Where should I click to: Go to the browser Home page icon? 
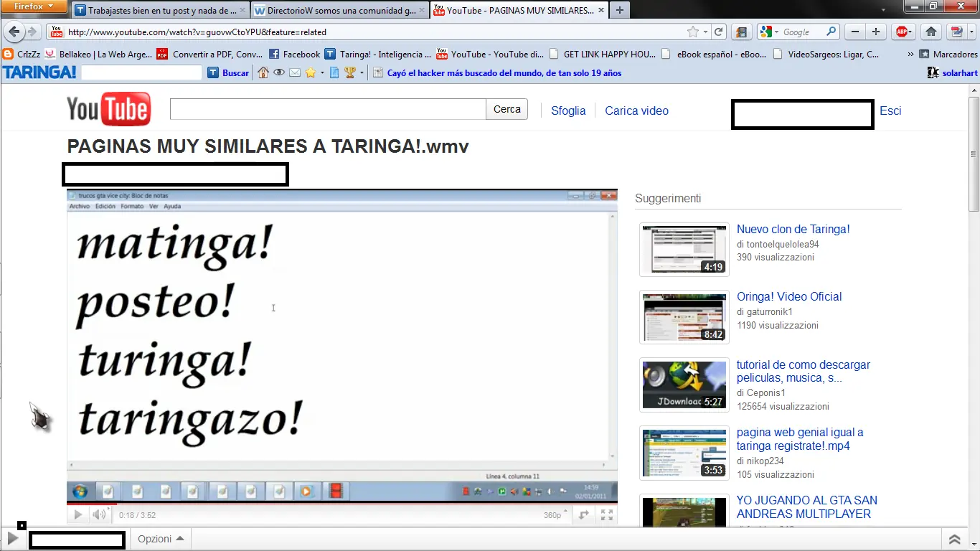pyautogui.click(x=931, y=32)
